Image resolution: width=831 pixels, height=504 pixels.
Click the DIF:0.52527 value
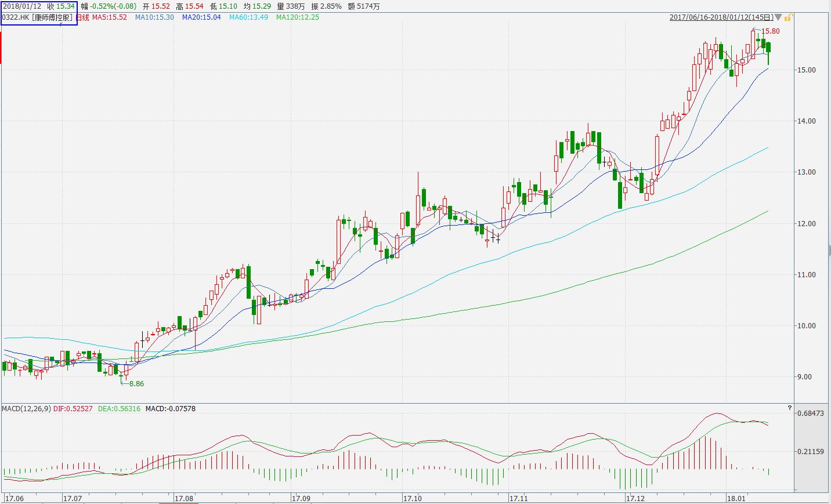[x=73, y=409]
